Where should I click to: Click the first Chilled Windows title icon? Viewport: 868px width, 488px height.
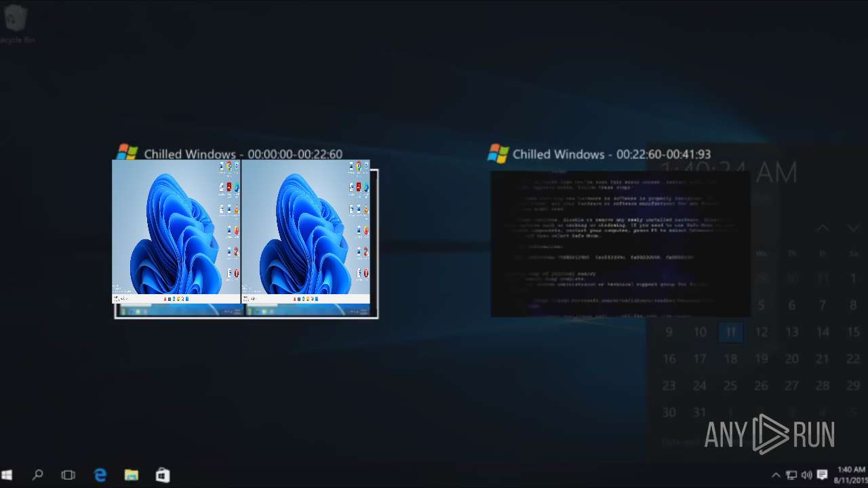pos(127,153)
